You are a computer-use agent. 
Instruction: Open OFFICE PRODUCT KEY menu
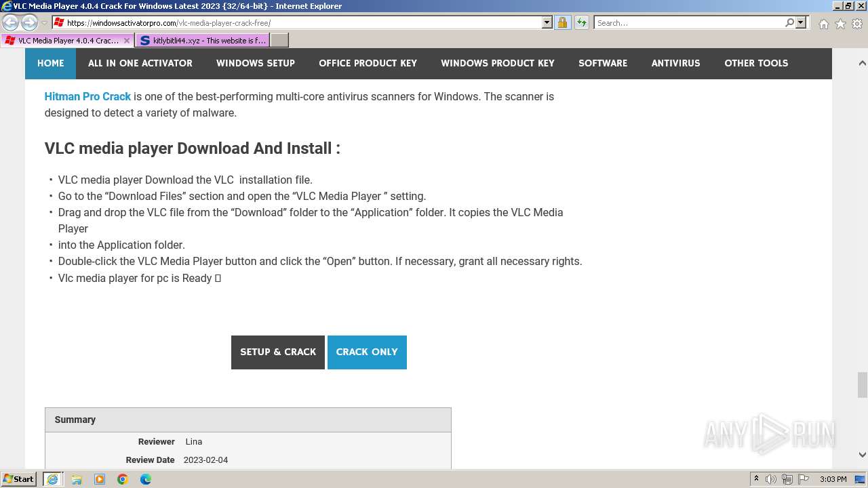(368, 63)
